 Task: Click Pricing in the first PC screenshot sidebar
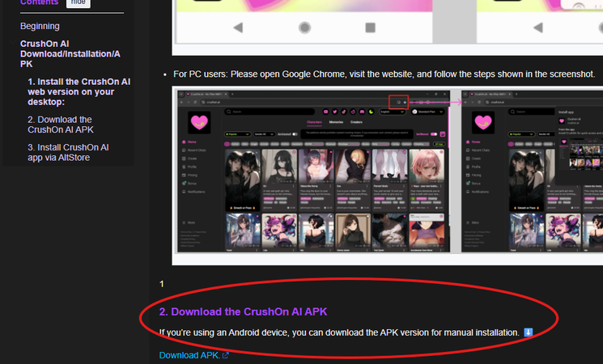click(189, 176)
